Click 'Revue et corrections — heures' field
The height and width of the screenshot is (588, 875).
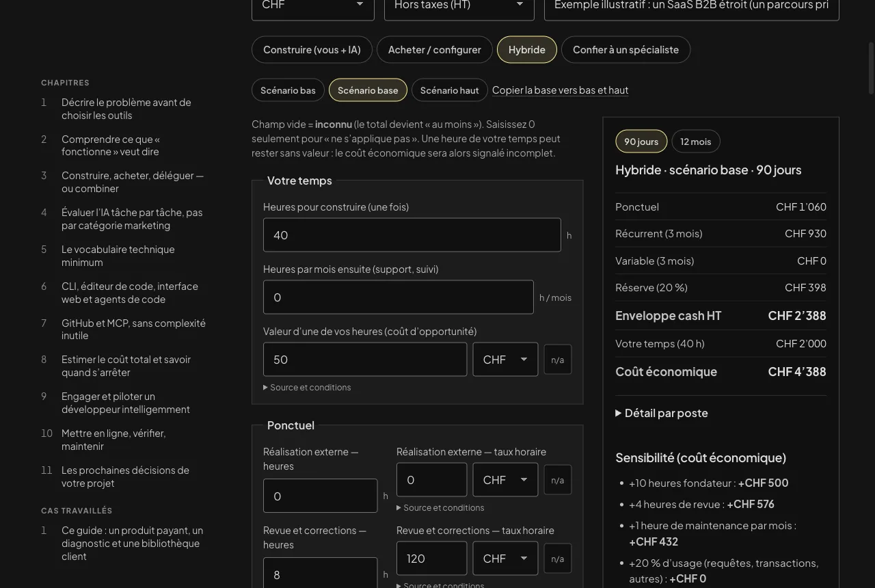coord(321,573)
